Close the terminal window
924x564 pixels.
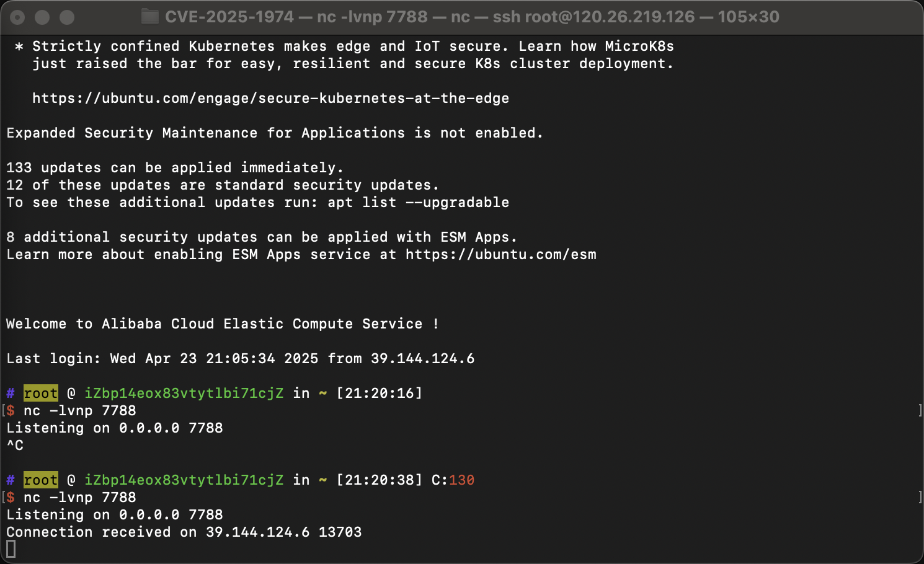pos(17,17)
